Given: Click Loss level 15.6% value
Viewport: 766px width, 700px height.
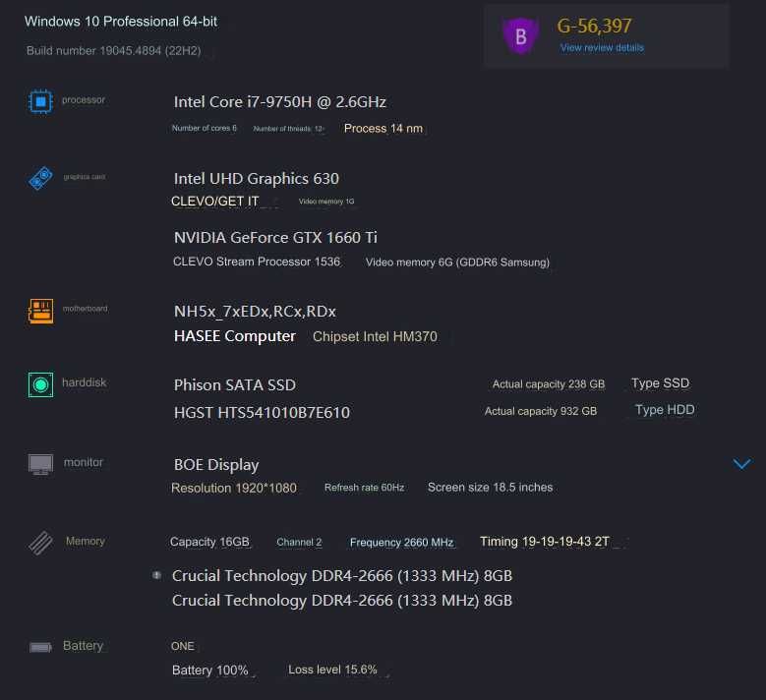Looking at the screenshot, I should point(332,670).
